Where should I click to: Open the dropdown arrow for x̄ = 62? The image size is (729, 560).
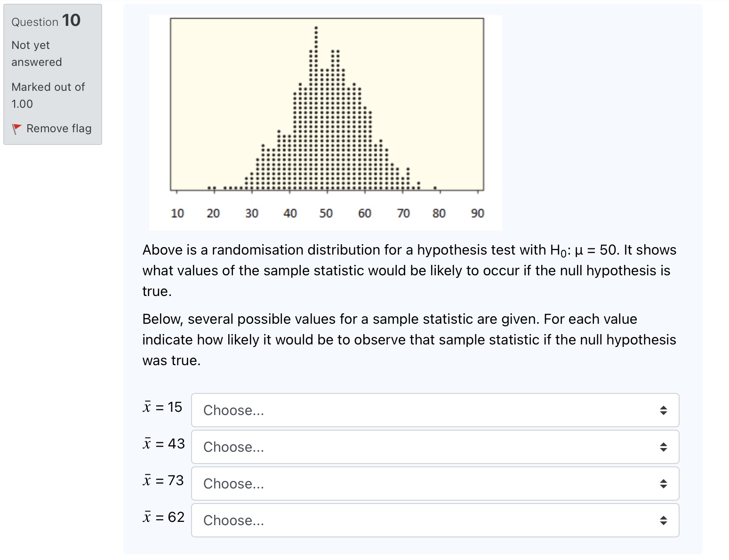663,520
